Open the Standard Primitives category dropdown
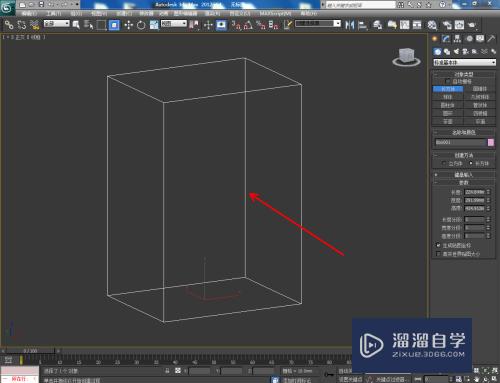 click(464, 62)
